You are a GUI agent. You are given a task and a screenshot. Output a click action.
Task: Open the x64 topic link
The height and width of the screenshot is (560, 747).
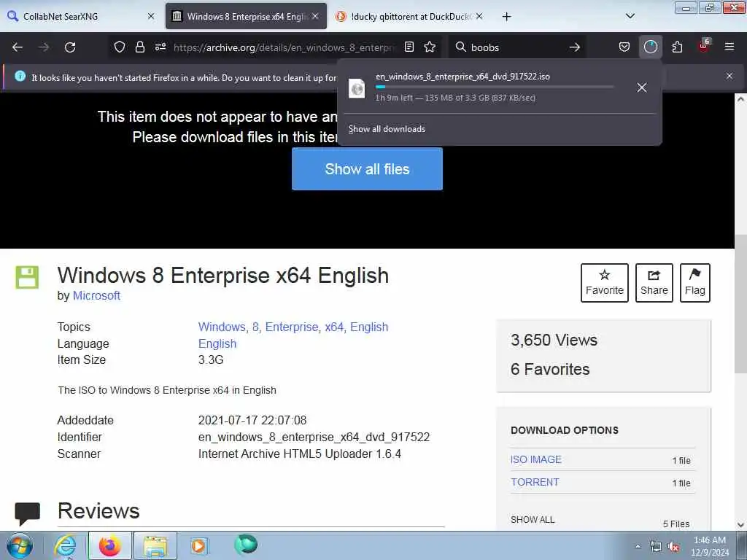[334, 327]
